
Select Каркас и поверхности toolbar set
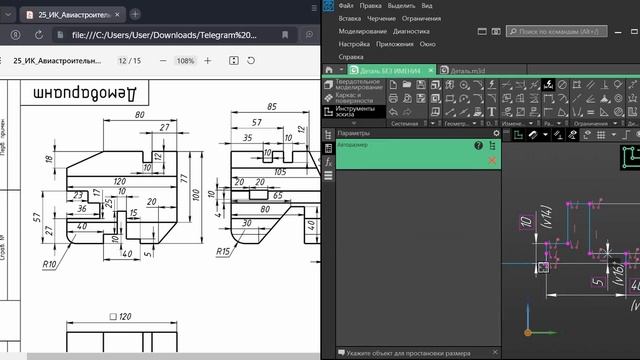[354, 98]
